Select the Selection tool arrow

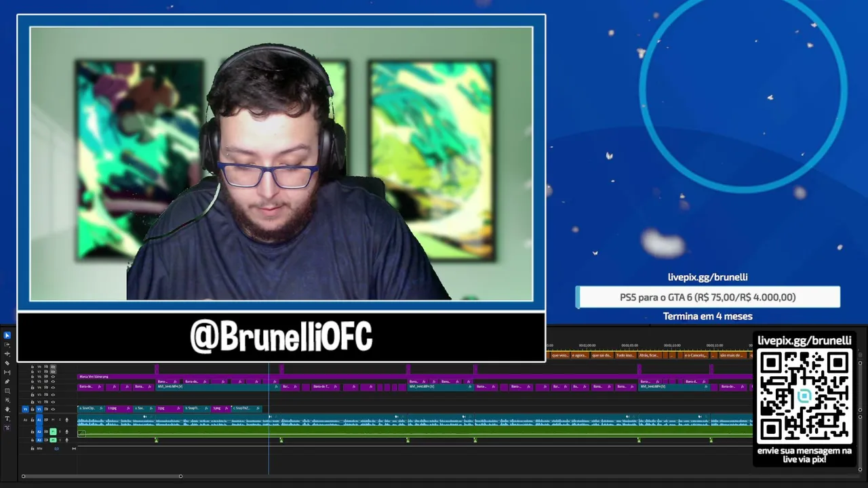[x=7, y=335]
